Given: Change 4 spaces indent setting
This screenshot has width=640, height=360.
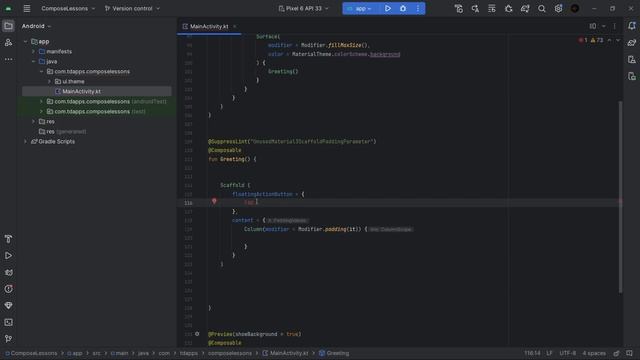Looking at the screenshot, I should 594,353.
